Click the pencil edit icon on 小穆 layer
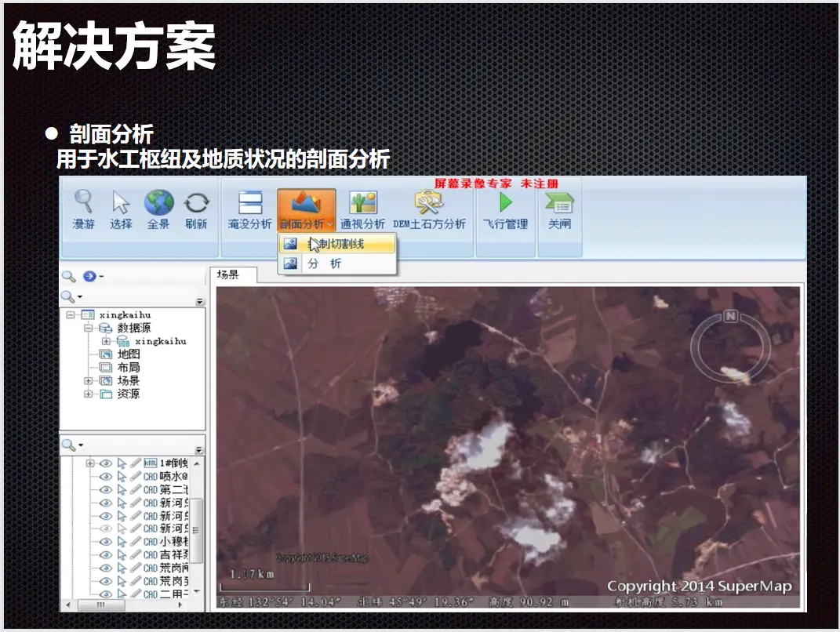Viewport: 840px width, 632px height. 136,542
